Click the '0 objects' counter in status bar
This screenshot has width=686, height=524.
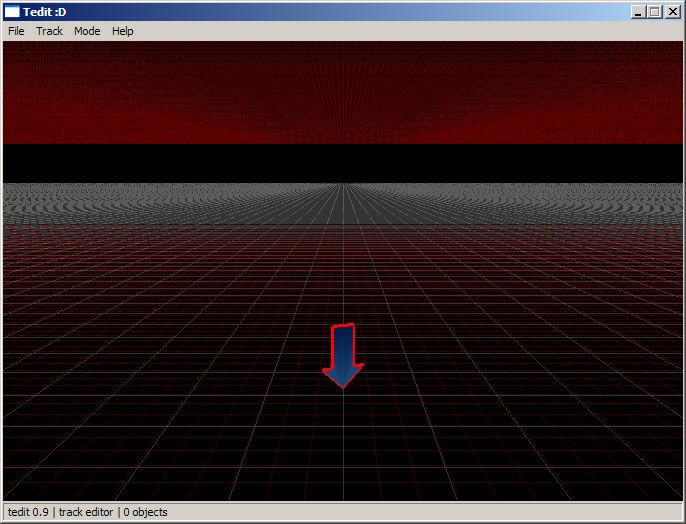(146, 512)
